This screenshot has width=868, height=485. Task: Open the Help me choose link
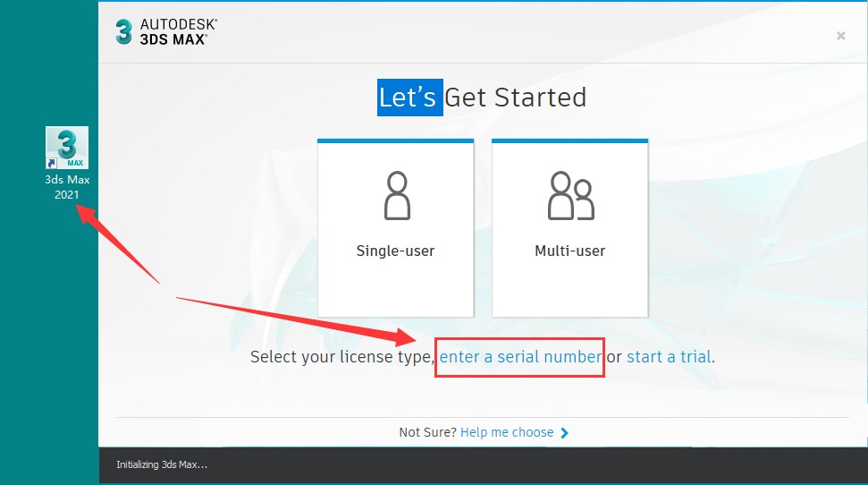[507, 432]
